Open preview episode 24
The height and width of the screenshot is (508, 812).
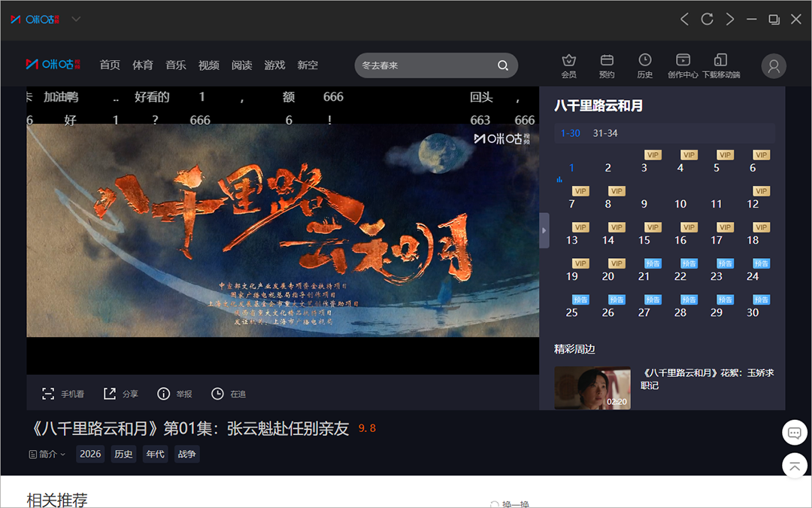(753, 276)
